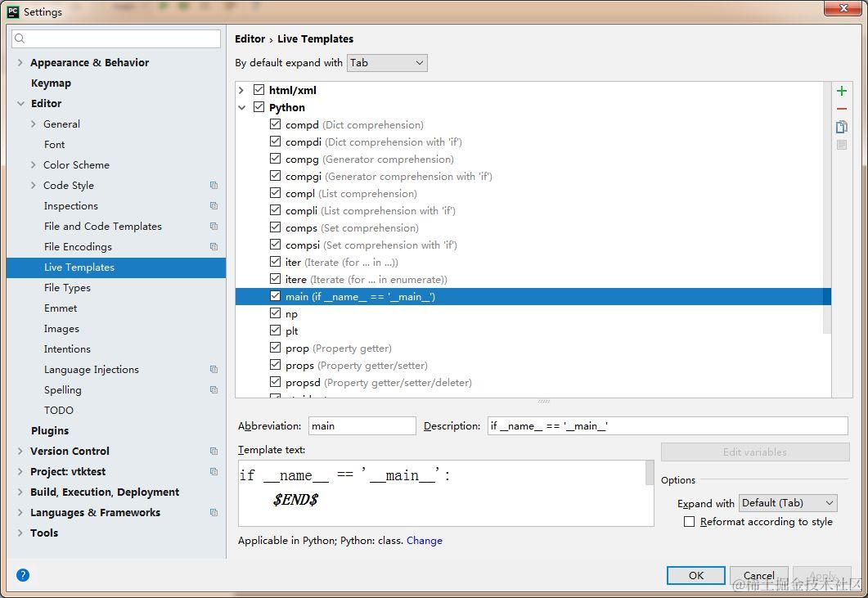Click inside the Template text editor
The width and height of the screenshot is (868, 598).
tap(442, 492)
